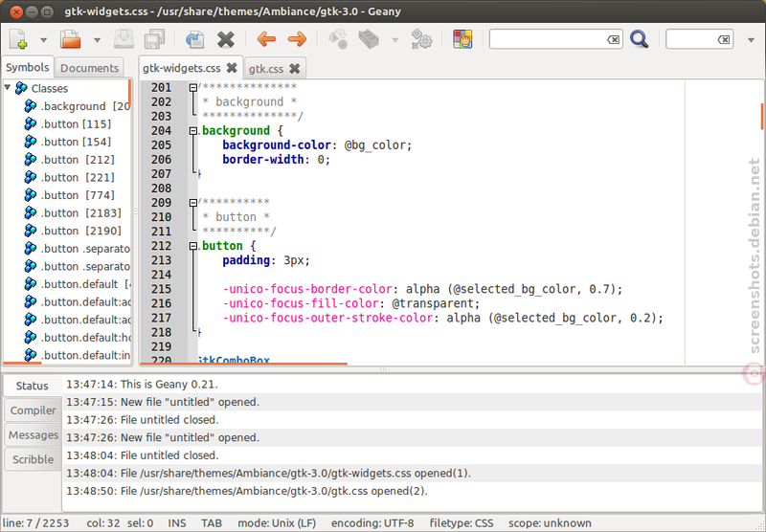Click the Execute gears icon
The height and width of the screenshot is (532, 766).
click(x=421, y=39)
